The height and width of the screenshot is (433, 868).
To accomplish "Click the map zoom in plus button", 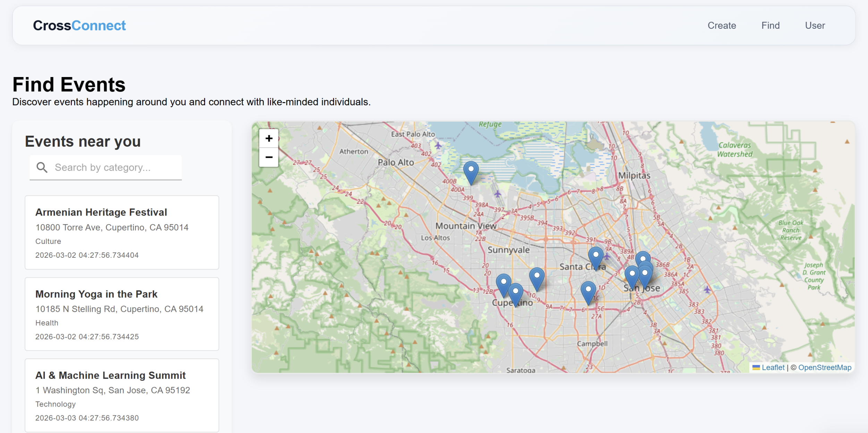I will (x=269, y=138).
